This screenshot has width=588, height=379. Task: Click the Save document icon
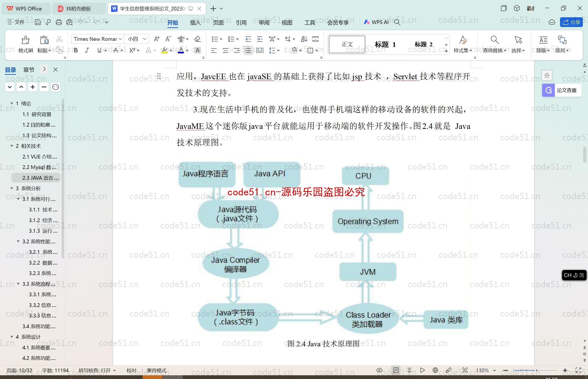point(37,22)
